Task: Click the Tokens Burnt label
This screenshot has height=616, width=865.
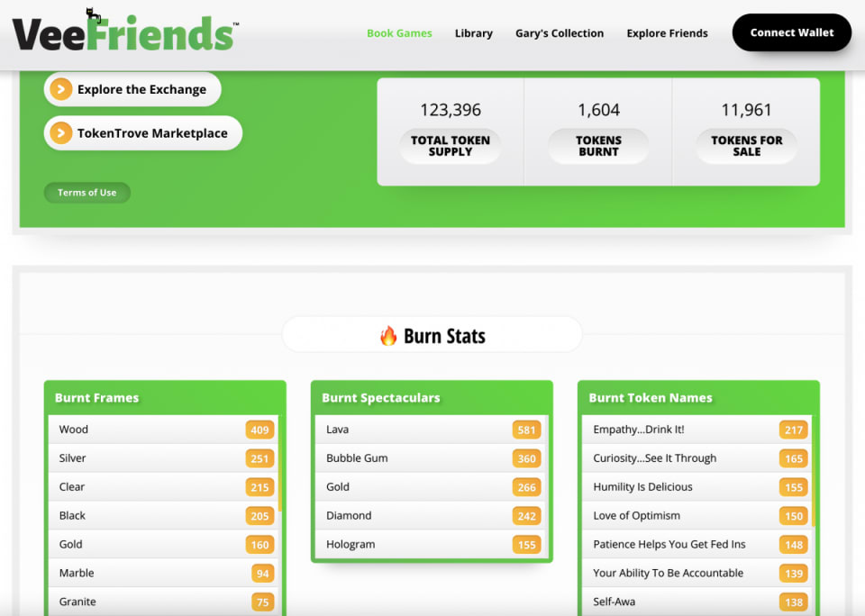Action: coord(598,146)
